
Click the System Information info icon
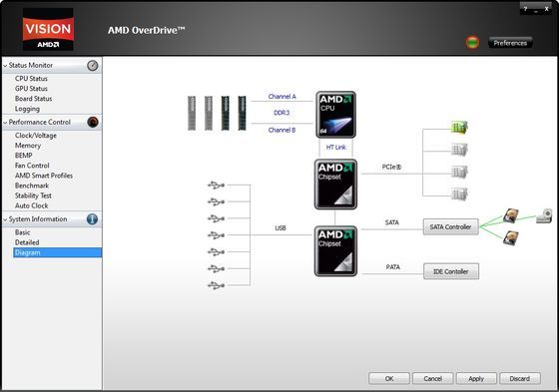92,218
